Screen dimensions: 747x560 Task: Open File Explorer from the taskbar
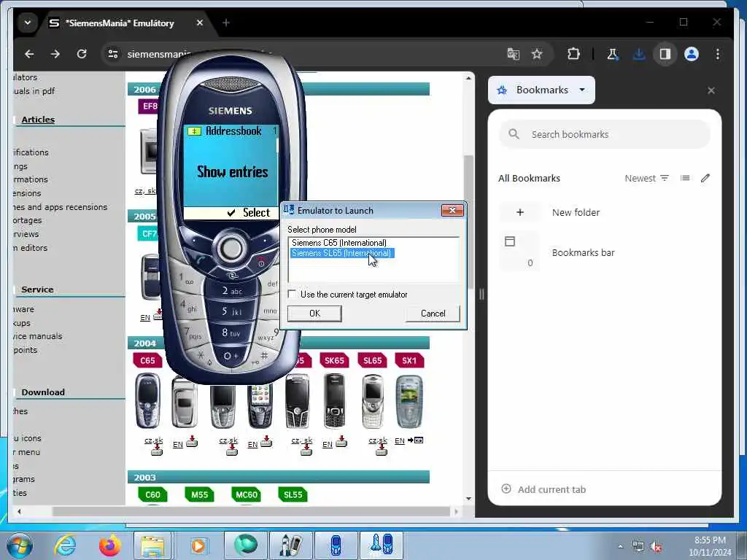152,545
